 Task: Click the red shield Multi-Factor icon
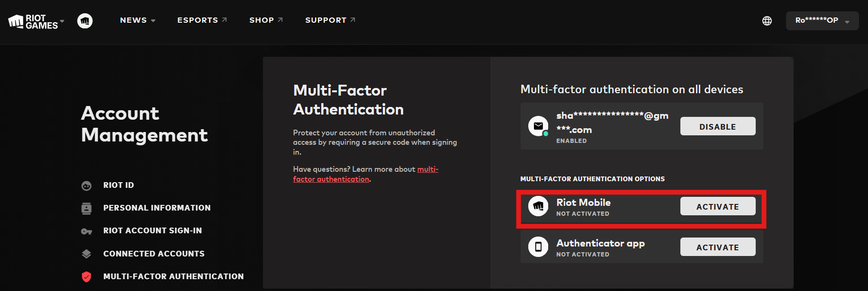[x=86, y=277]
